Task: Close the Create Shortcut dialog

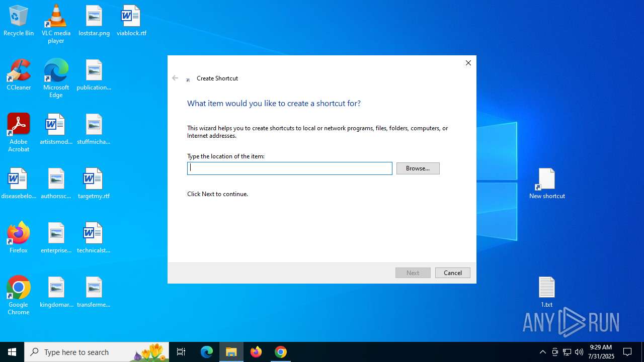Action: pos(468,63)
